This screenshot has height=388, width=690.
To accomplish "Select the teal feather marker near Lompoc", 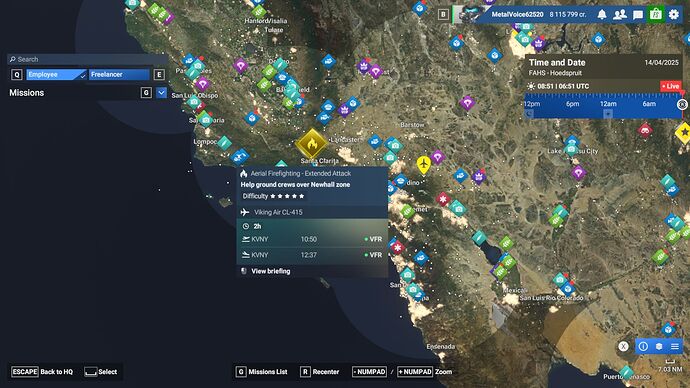I will [x=224, y=143].
